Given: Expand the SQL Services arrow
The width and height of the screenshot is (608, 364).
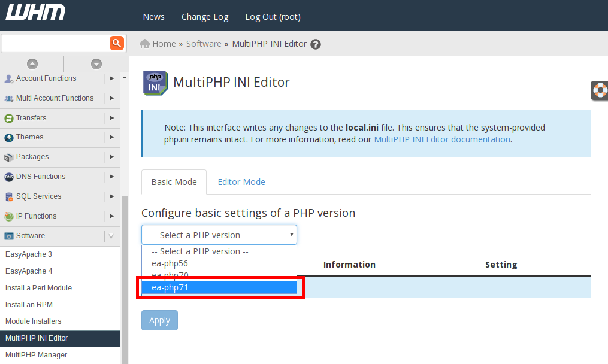Looking at the screenshot, I should [x=111, y=196].
